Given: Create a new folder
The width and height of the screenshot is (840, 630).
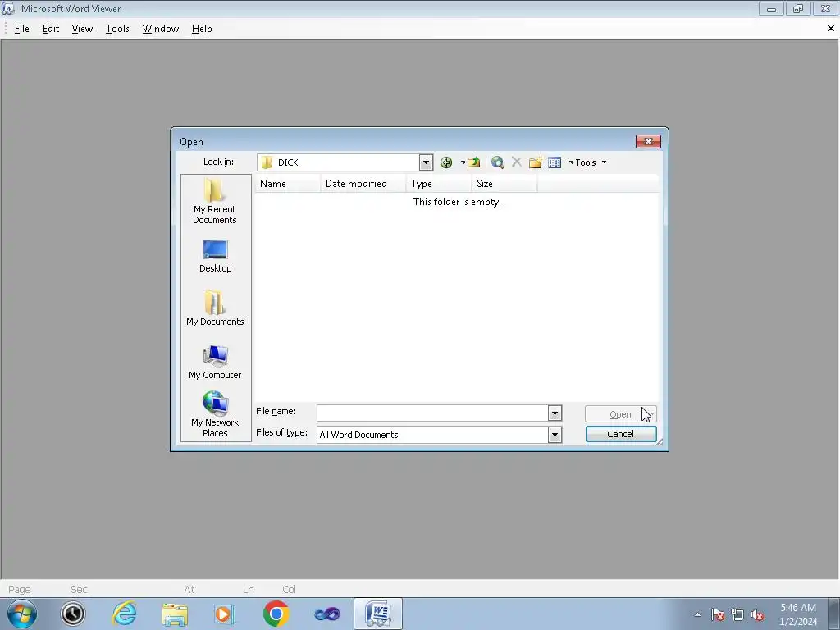Looking at the screenshot, I should (x=535, y=162).
